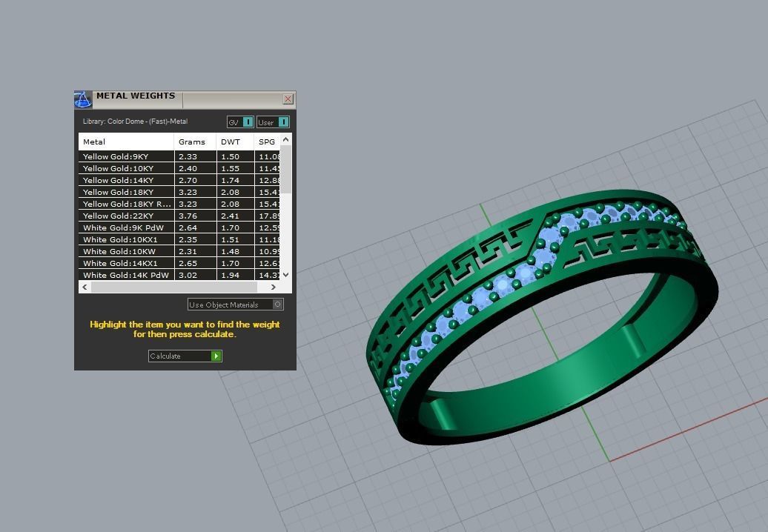This screenshot has height=532, width=768.
Task: Select the Yellow Gold:18KY row
Action: coord(179,192)
